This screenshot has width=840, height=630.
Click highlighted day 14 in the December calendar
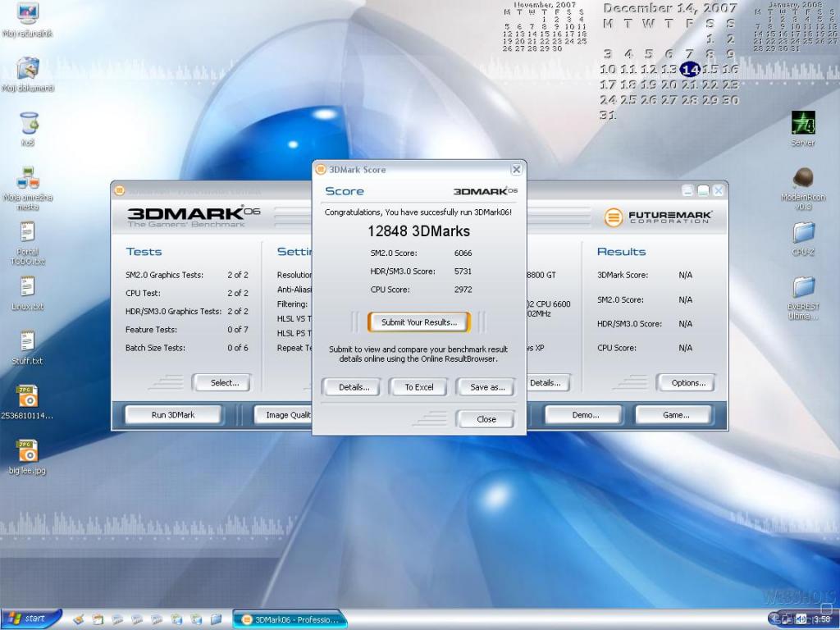click(690, 69)
